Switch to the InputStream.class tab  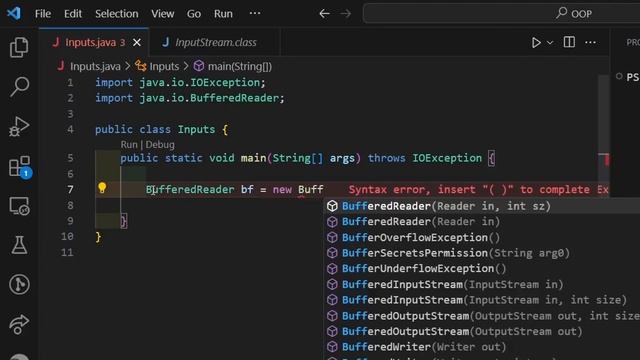point(216,42)
